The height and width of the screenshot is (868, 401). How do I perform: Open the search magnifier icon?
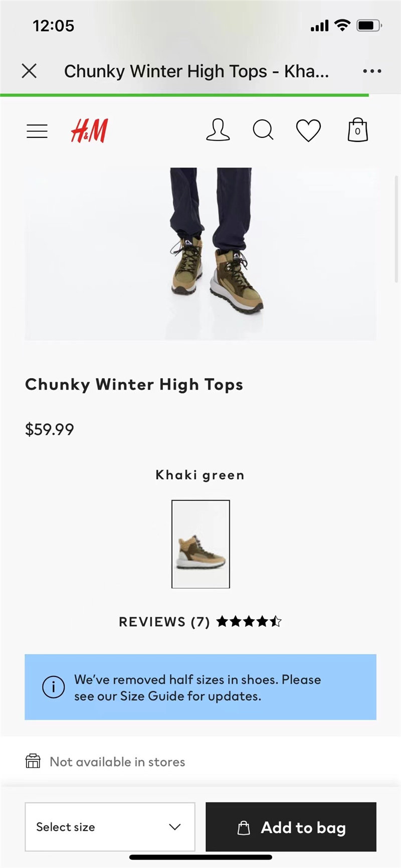[263, 130]
